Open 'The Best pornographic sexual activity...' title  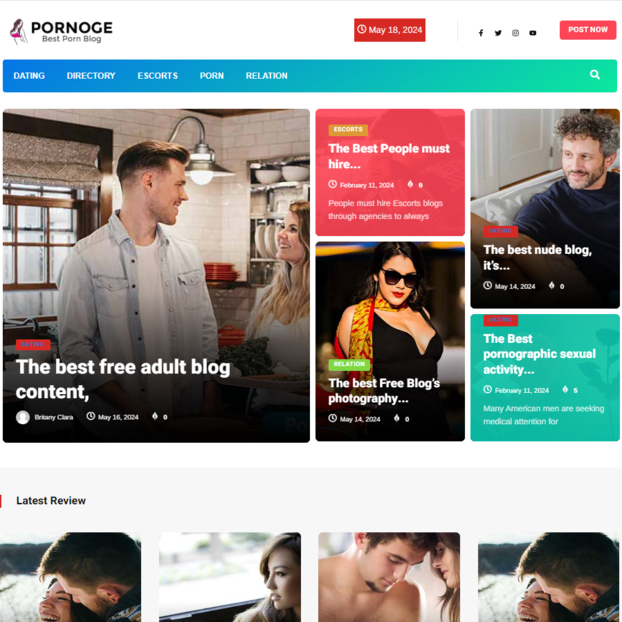coord(539,354)
